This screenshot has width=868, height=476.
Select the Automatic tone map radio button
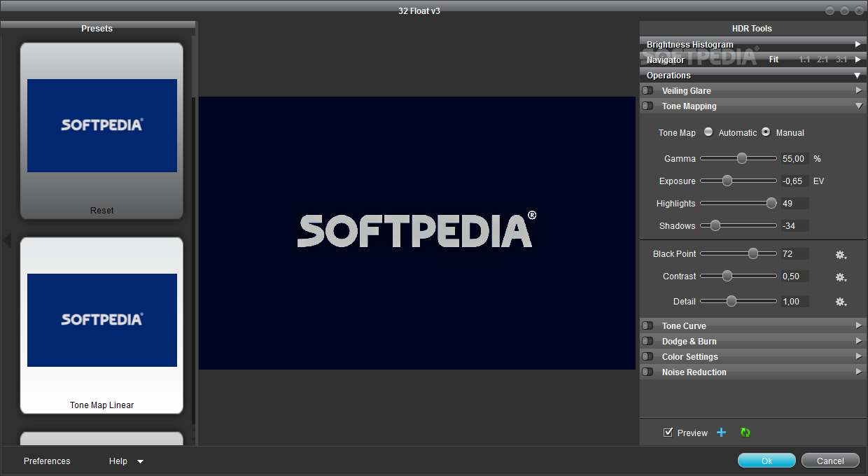pos(708,132)
